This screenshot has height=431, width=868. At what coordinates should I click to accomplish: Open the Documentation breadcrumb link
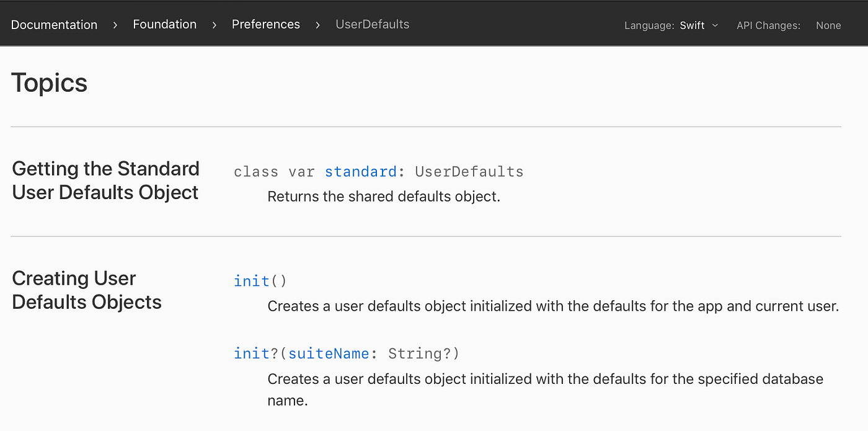click(54, 25)
